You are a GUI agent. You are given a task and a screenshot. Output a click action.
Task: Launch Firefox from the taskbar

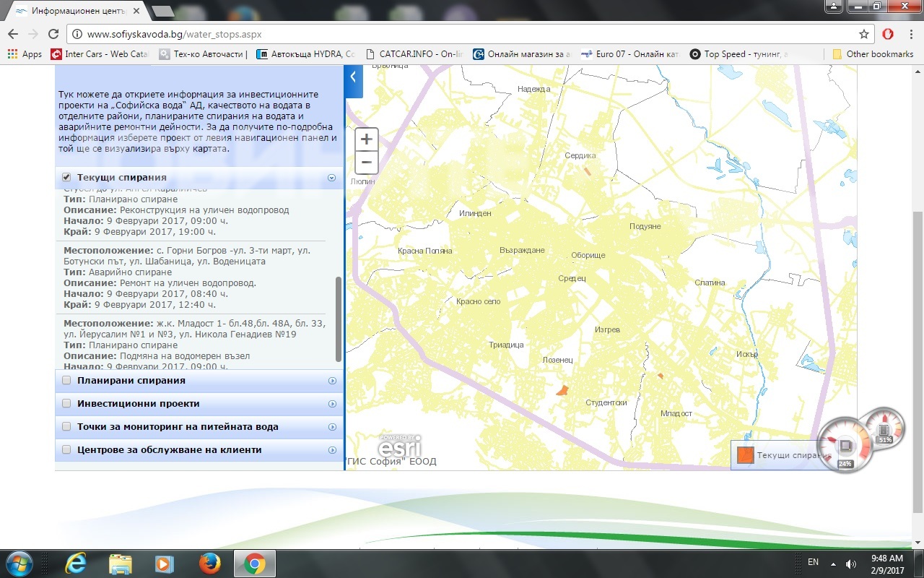click(x=209, y=564)
